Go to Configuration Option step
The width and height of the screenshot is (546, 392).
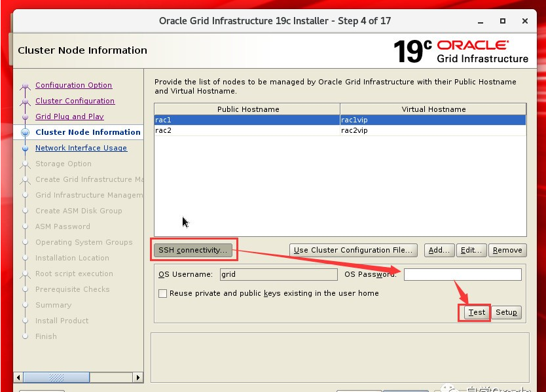pos(73,85)
